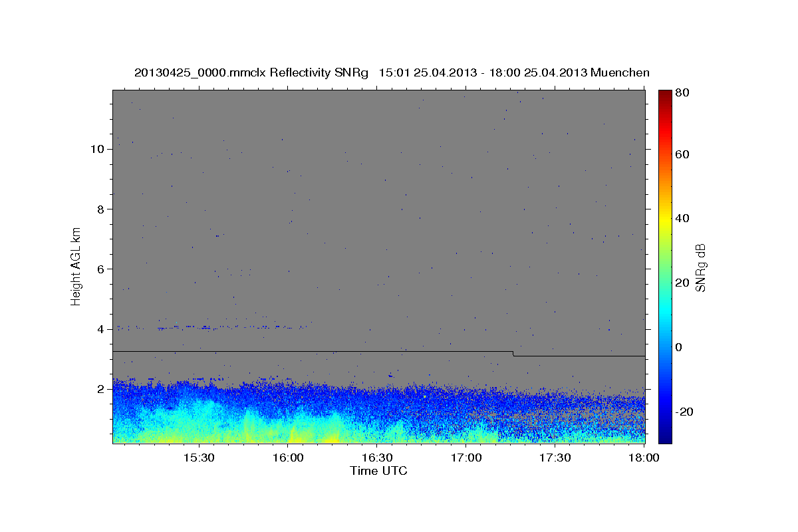Click the 'Time UTC' axis label
This screenshot has width=798, height=532.
pos(378,471)
